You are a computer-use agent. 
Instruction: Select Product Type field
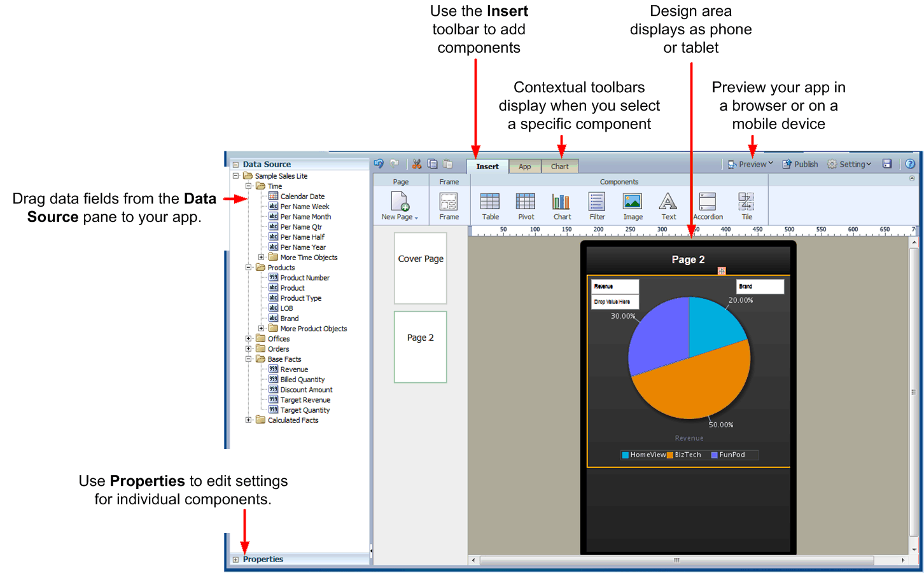click(x=300, y=298)
